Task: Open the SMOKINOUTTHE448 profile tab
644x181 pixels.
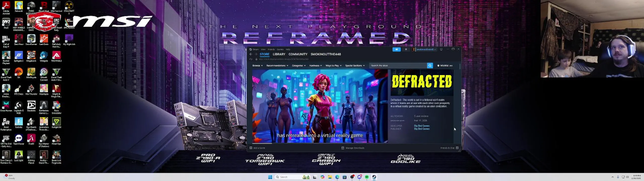Action: click(x=326, y=54)
